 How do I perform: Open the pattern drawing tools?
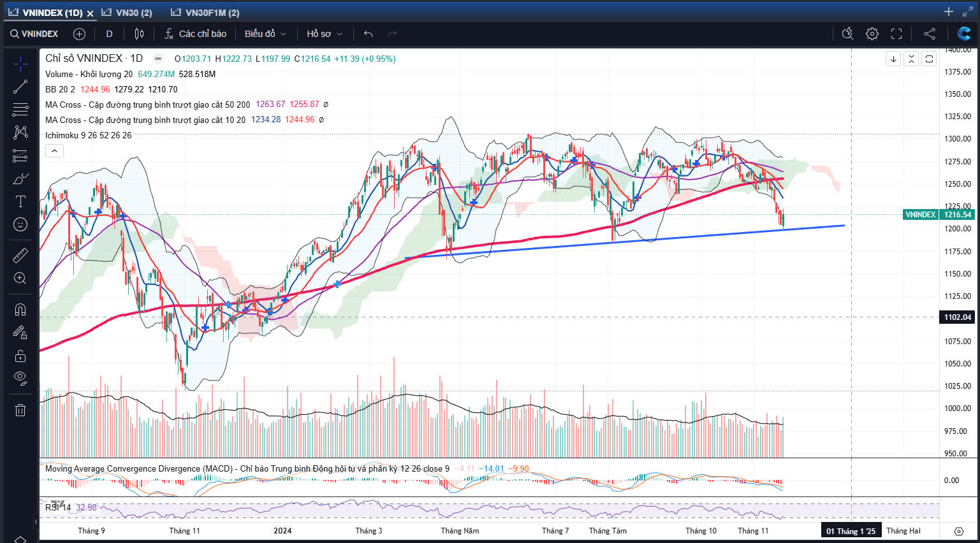(x=20, y=133)
